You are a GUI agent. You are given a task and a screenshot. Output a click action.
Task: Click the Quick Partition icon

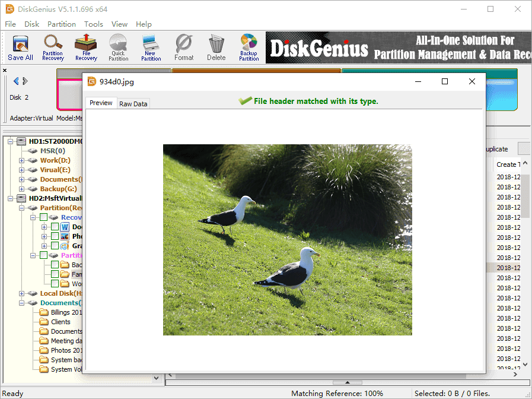tap(118, 47)
